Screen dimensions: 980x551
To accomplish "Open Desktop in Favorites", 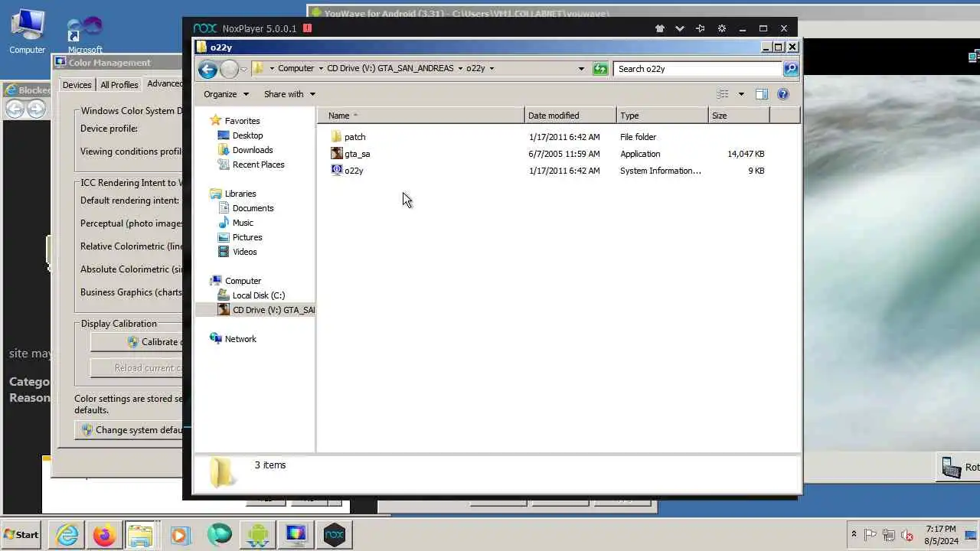I will coord(247,135).
